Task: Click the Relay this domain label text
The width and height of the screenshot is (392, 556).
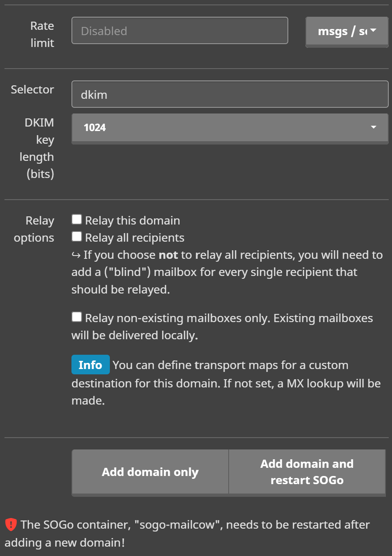Action: (x=132, y=220)
